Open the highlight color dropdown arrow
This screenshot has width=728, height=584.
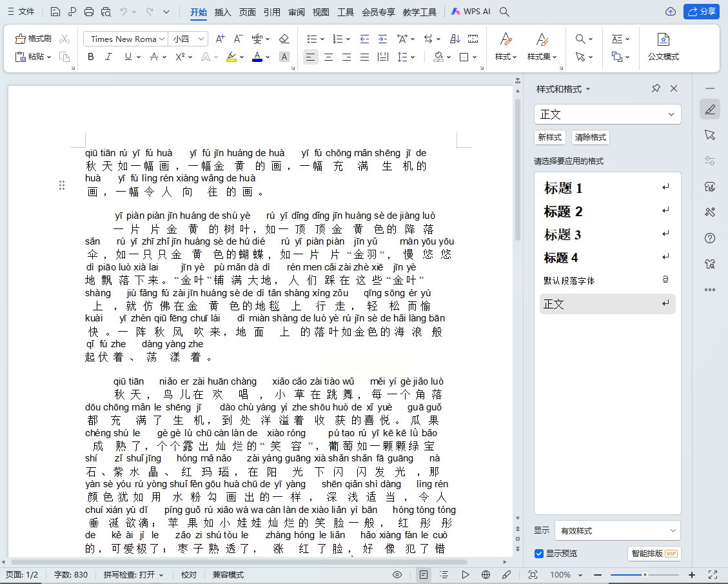242,57
